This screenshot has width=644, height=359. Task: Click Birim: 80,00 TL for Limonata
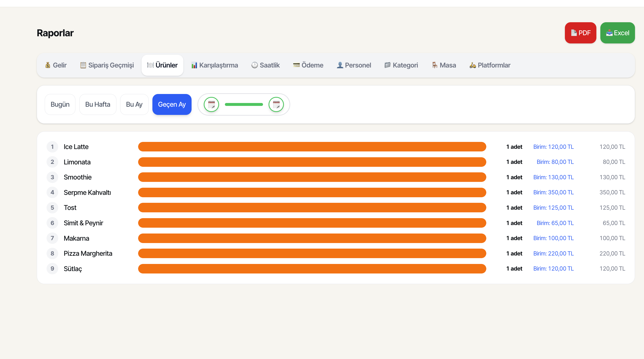(x=555, y=162)
